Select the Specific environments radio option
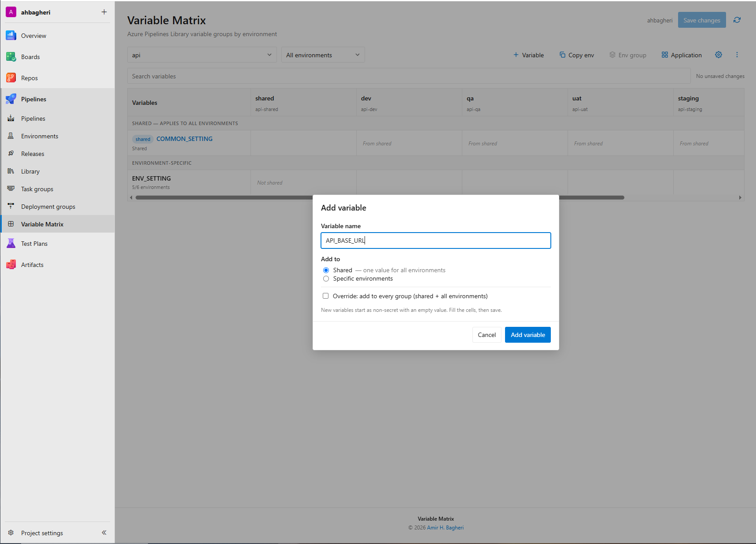The image size is (756, 544). (x=326, y=278)
